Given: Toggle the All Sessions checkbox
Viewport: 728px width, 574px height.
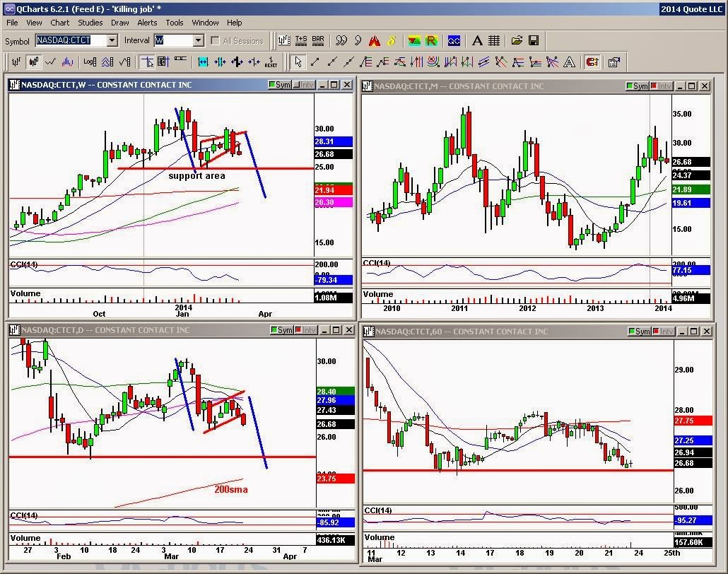Looking at the screenshot, I should pyautogui.click(x=215, y=41).
